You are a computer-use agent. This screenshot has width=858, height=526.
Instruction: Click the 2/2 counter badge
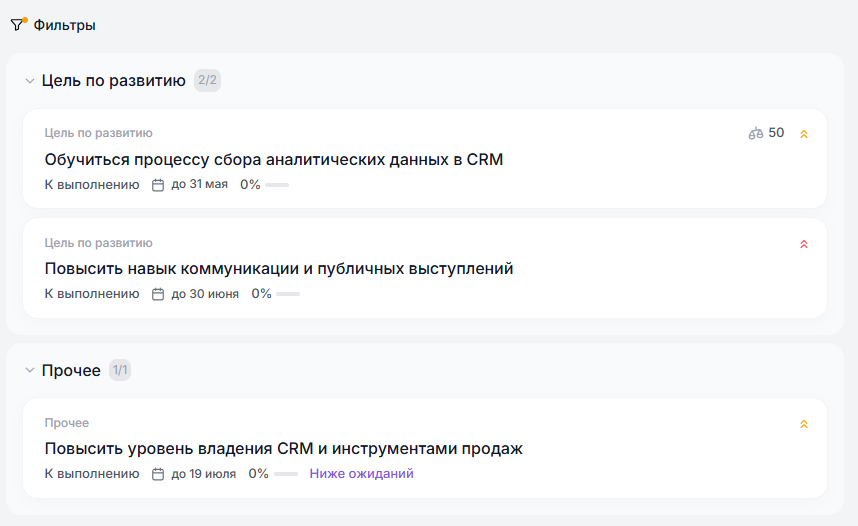coord(207,81)
